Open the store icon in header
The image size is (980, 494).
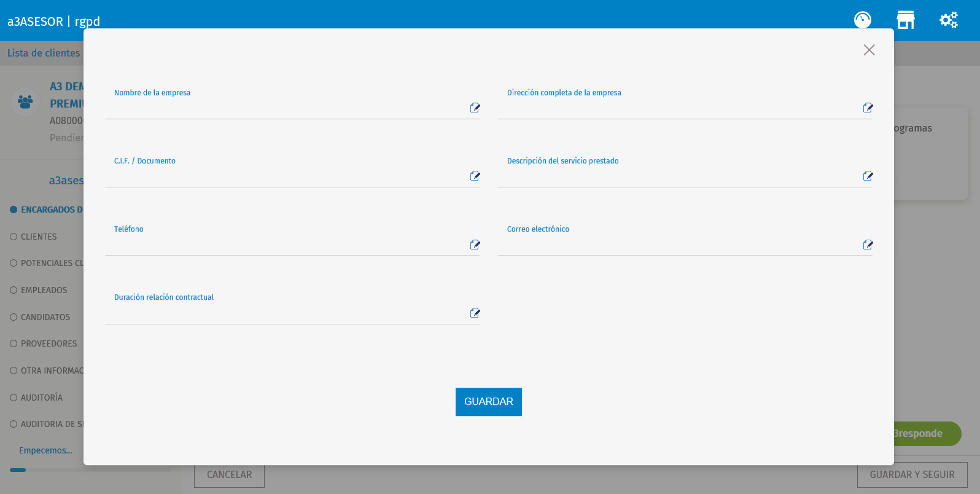click(906, 20)
